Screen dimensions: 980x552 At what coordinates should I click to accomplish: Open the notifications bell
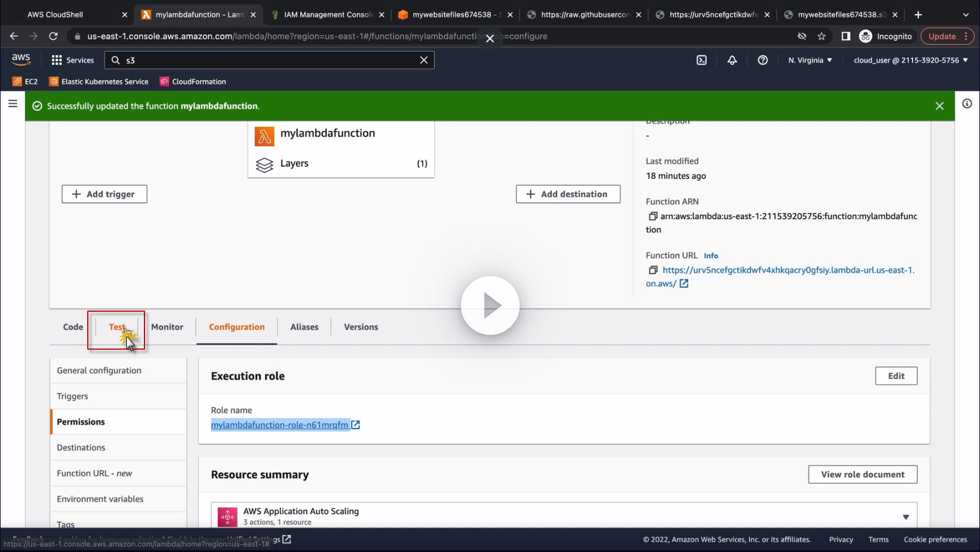732,60
